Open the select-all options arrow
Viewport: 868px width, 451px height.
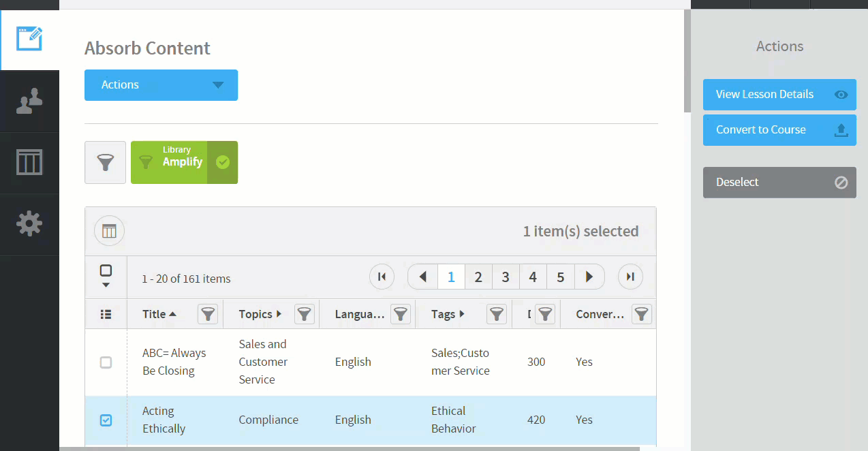pos(106,285)
